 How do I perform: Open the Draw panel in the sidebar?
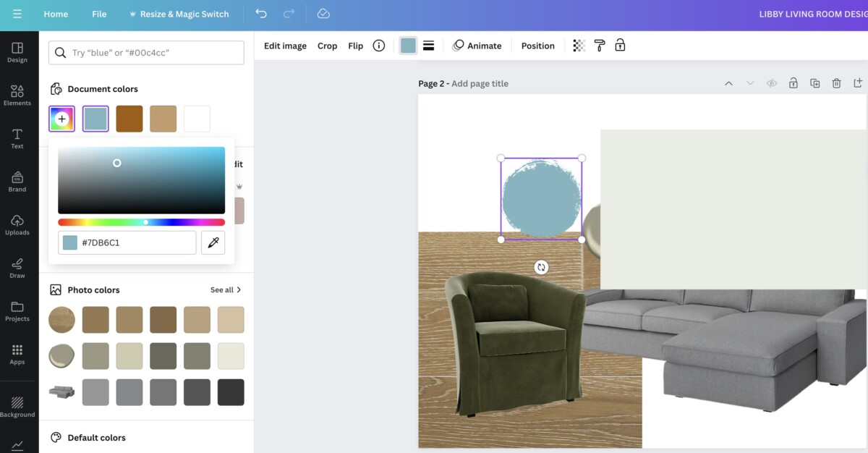click(x=17, y=267)
